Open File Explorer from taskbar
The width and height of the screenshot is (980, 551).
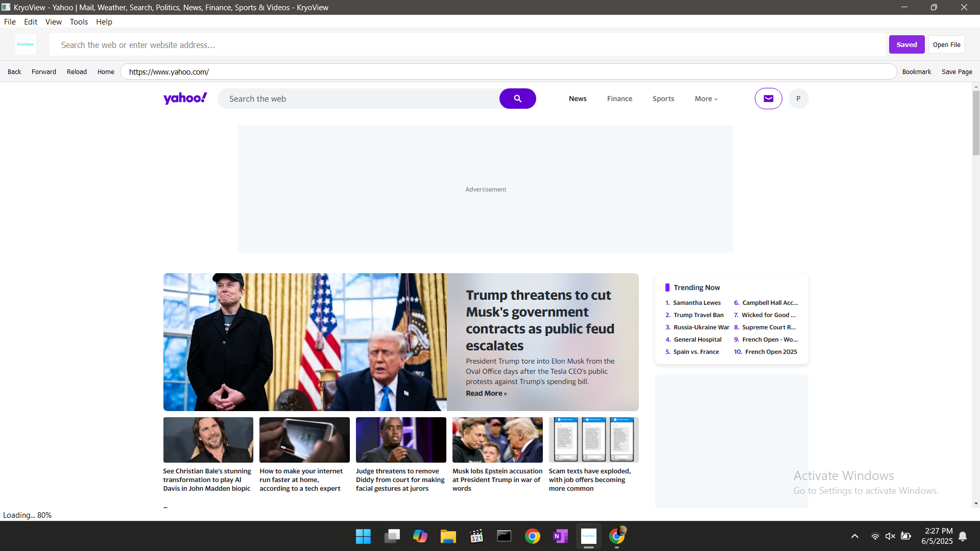click(x=448, y=536)
